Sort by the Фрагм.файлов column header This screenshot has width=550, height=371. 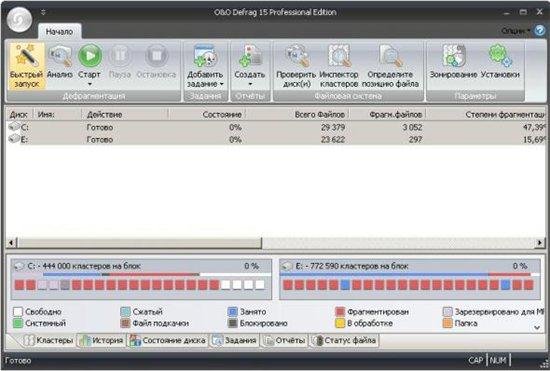(388, 114)
